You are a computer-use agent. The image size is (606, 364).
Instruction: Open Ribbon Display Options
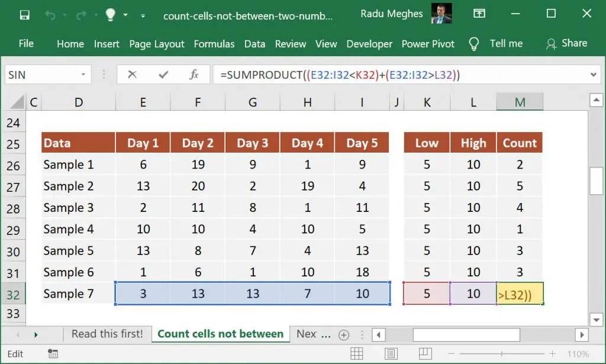[x=479, y=14]
